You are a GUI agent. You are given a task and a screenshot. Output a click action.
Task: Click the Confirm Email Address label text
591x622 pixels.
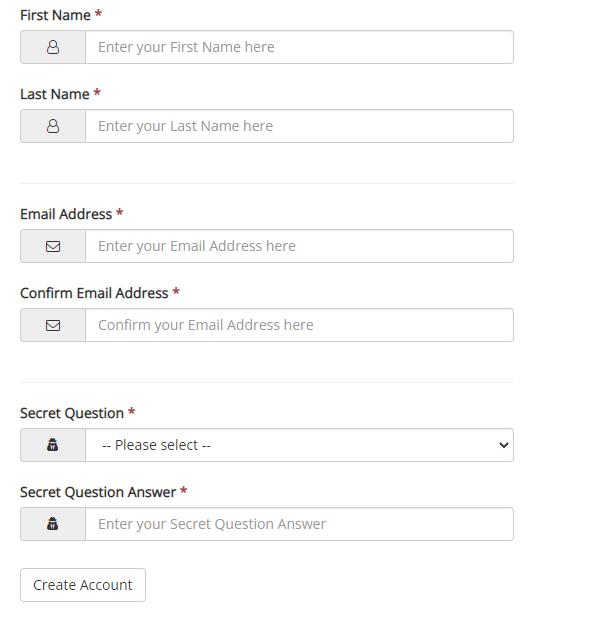pos(94,293)
